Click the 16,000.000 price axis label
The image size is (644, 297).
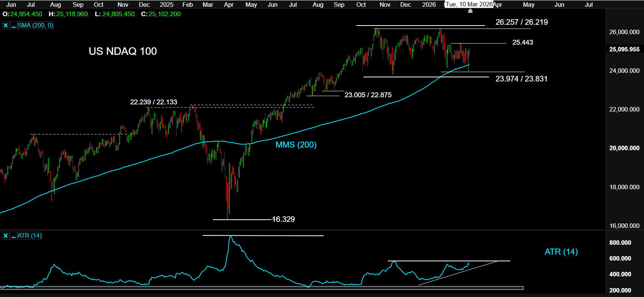(624, 226)
